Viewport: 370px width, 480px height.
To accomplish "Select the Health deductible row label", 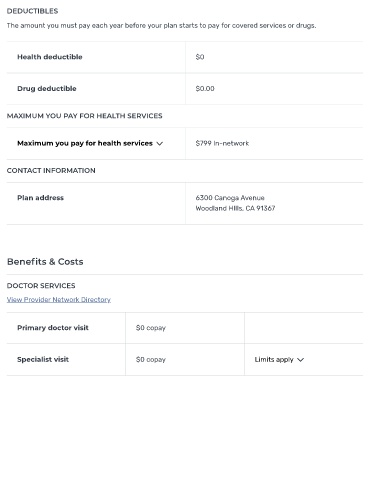I will 50,57.
